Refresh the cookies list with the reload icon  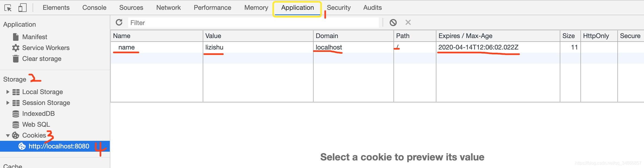point(119,22)
